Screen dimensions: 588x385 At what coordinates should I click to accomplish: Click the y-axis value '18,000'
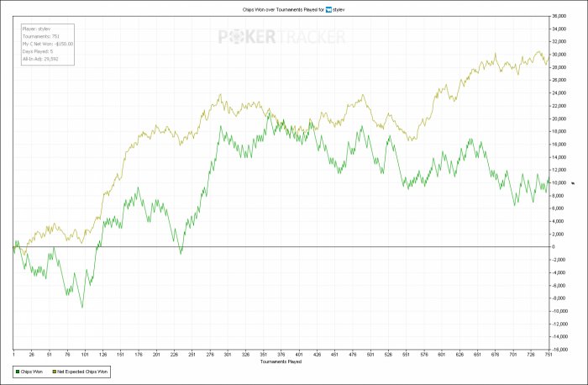pyautogui.click(x=559, y=131)
